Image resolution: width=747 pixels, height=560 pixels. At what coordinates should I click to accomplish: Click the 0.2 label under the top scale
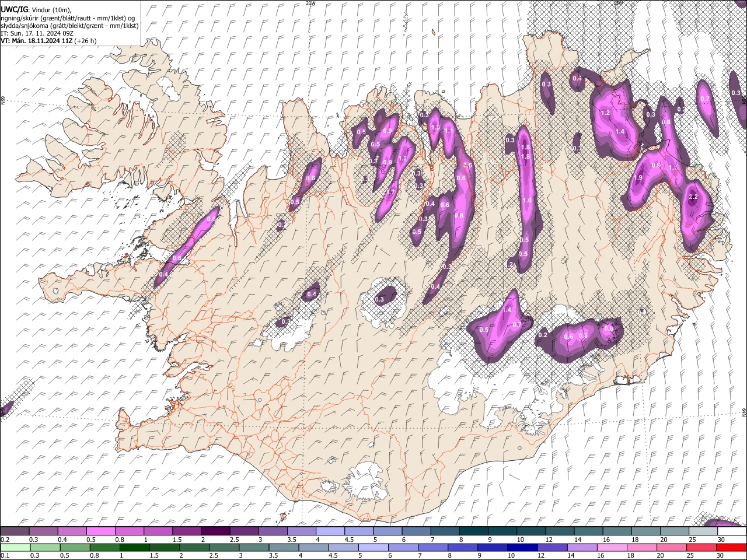pyautogui.click(x=5, y=540)
